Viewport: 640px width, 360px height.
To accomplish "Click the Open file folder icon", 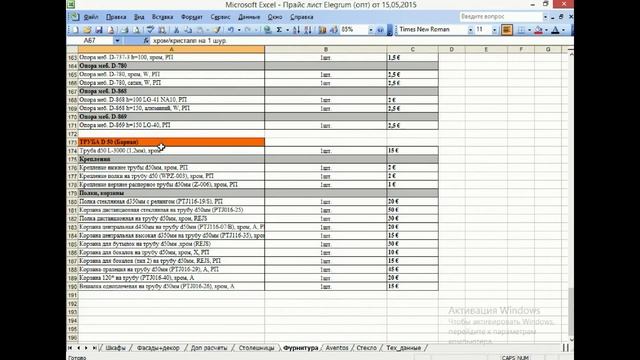I will pyautogui.click(x=87, y=30).
